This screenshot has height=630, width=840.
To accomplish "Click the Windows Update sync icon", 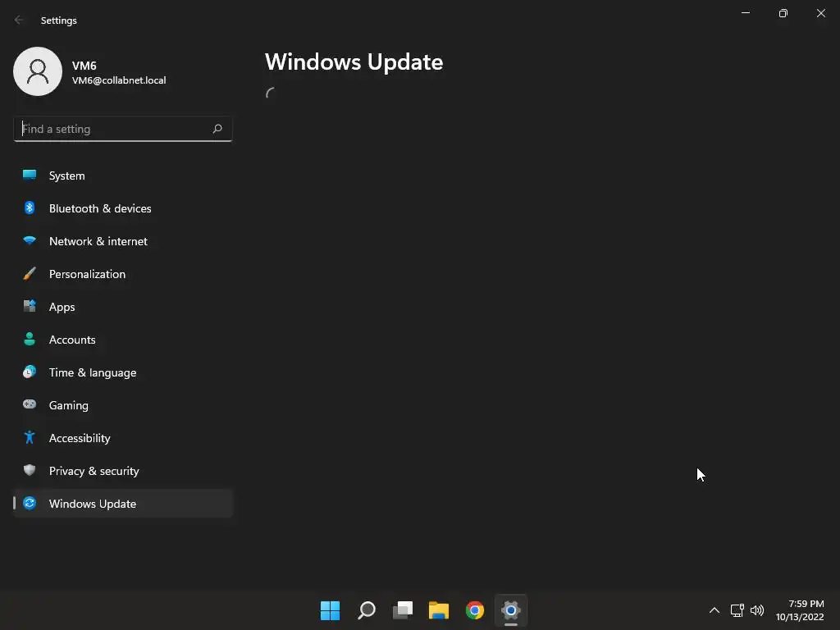I will [x=30, y=503].
